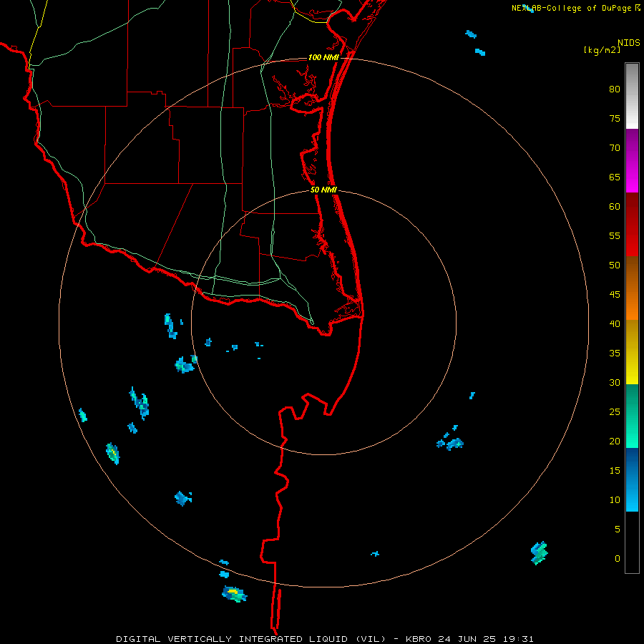Click the green segment of the color bar

click(x=632, y=416)
